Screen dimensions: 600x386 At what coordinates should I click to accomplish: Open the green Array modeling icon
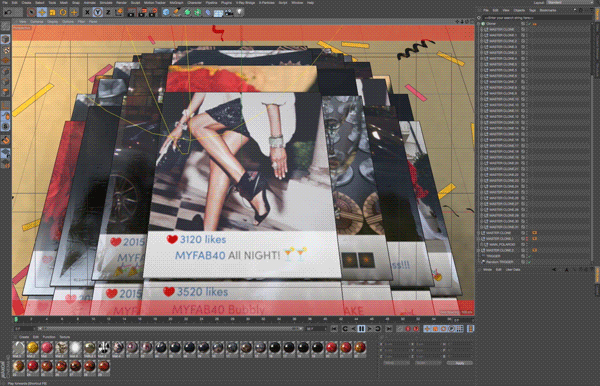pyautogui.click(x=197, y=12)
